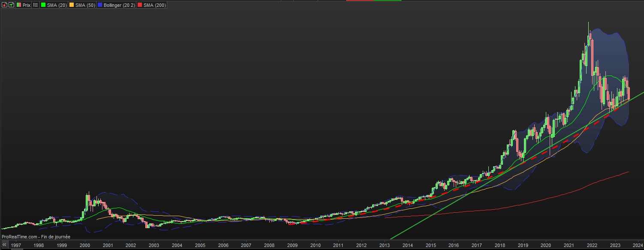Open the Prix candlestick price settings
Image resolution: width=644 pixels, height=250 pixels.
tap(24, 5)
